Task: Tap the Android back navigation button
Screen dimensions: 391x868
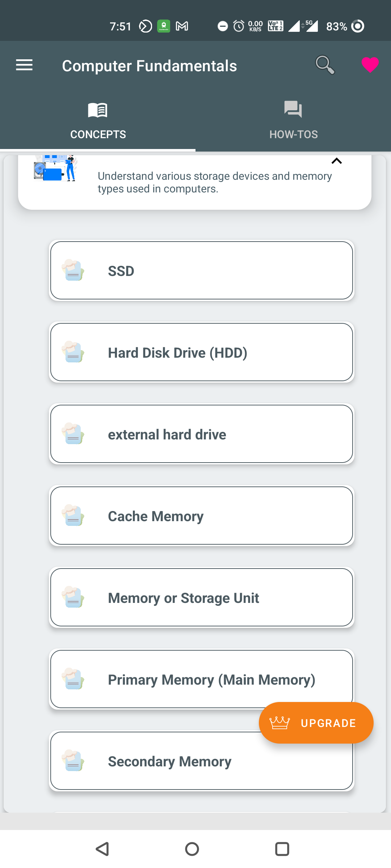Action: 102,849
